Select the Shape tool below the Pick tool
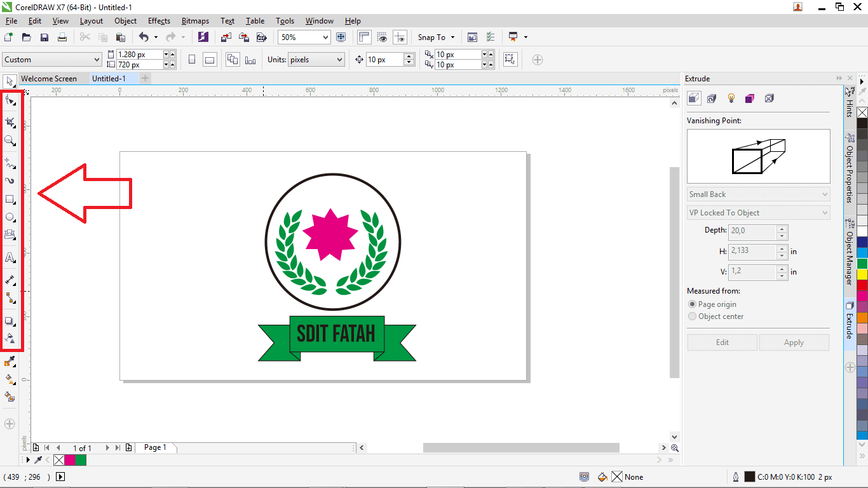Screen dimensions: 868x488 click(x=10, y=100)
